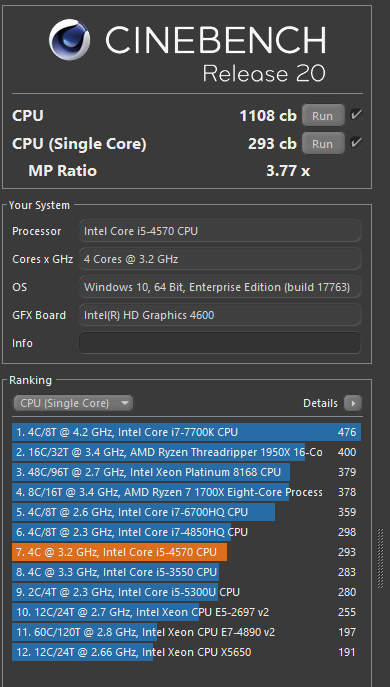Select the Ryzen 7 1700X ranking entry
The image size is (390, 687).
[186, 492]
